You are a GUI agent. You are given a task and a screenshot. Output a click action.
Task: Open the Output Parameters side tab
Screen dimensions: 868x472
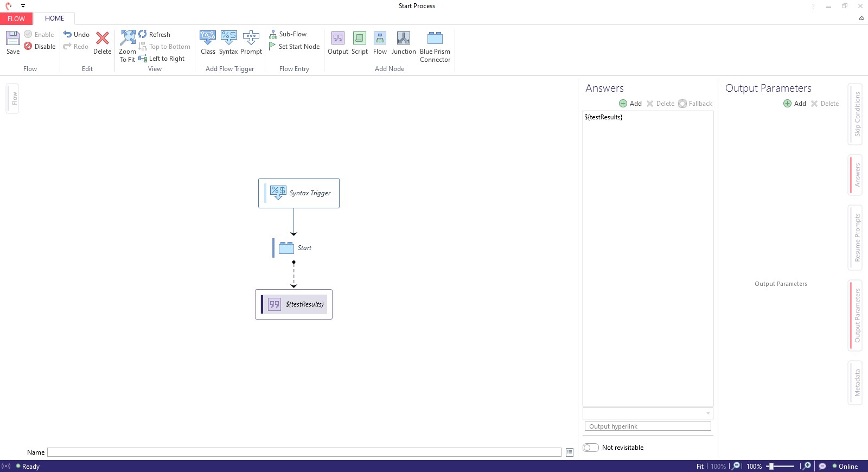click(856, 315)
